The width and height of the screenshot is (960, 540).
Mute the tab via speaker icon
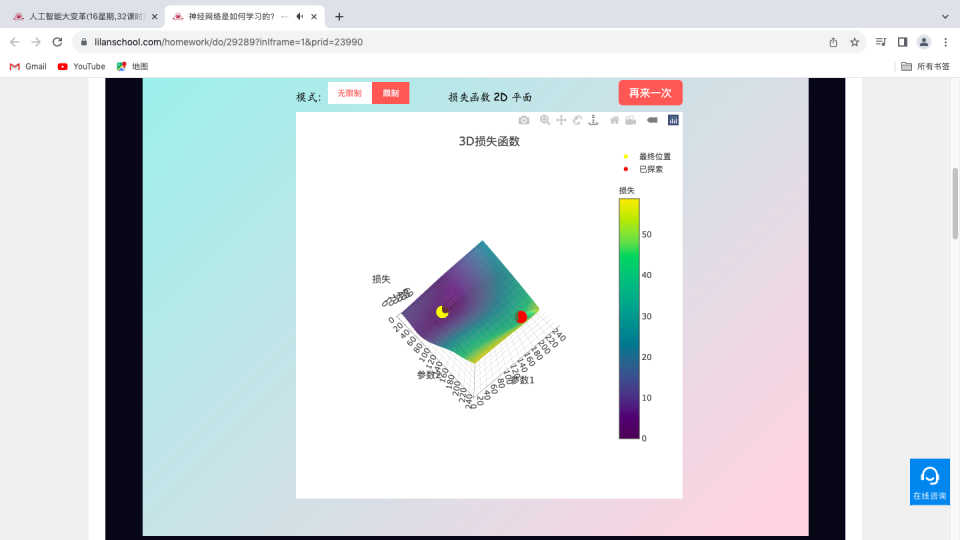click(x=299, y=17)
